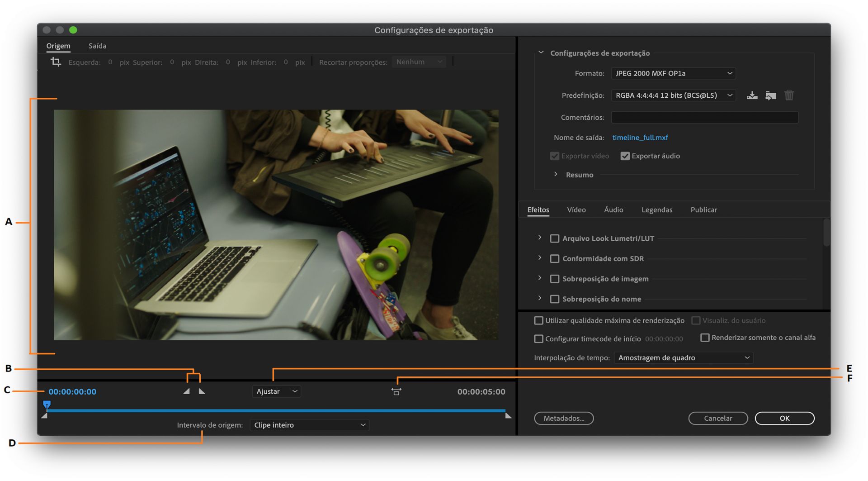This screenshot has height=481, width=868.
Task: Open the Ajustar zoom level dropdown
Action: pyautogui.click(x=276, y=391)
